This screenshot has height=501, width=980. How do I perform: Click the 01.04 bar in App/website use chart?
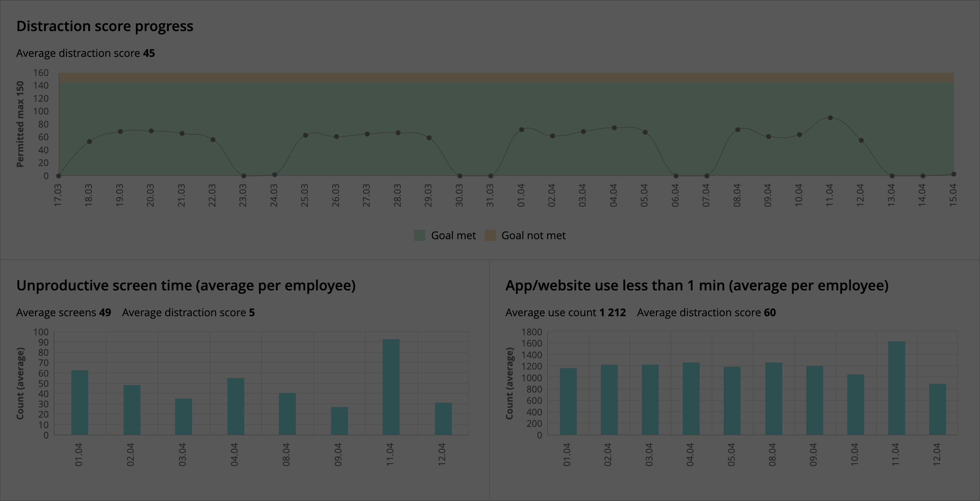568,401
